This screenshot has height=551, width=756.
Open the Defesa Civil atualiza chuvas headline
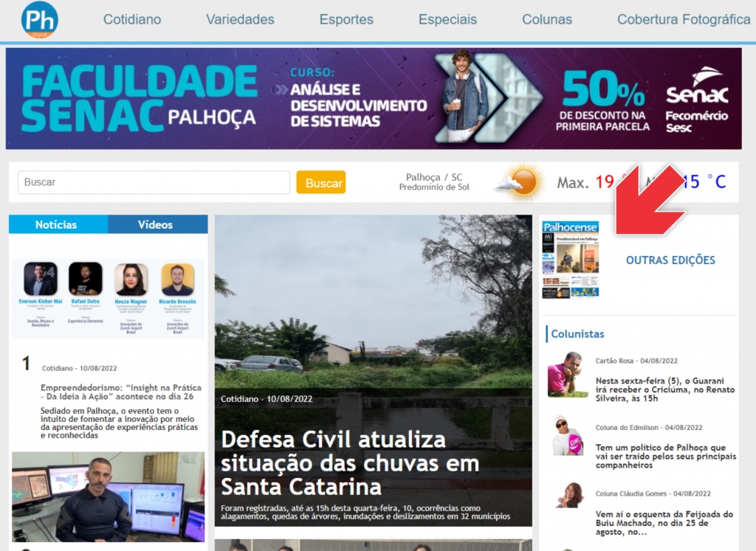tap(350, 463)
